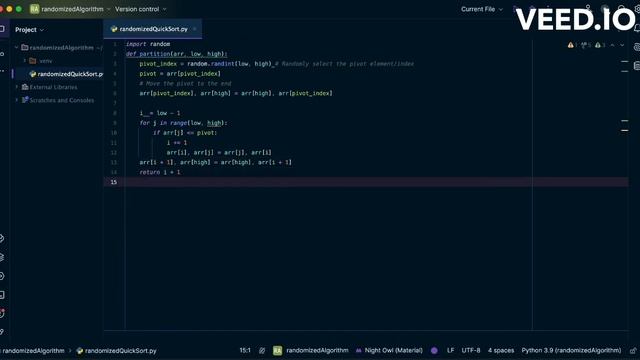Screen dimensions: 640x360
Task: Select randomizedQuickSort.py in the project tree
Action: coord(66,74)
